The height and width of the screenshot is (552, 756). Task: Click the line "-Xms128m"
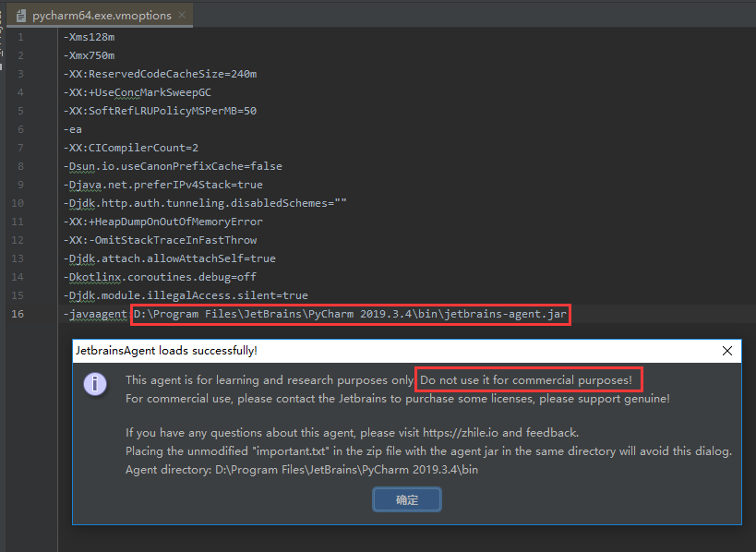click(x=90, y=37)
